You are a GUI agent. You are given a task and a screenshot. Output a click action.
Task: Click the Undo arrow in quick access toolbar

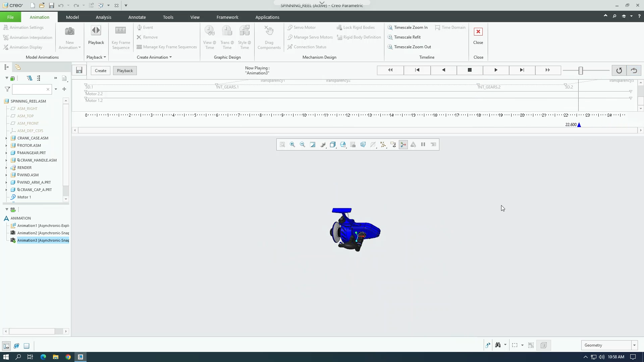click(60, 5)
